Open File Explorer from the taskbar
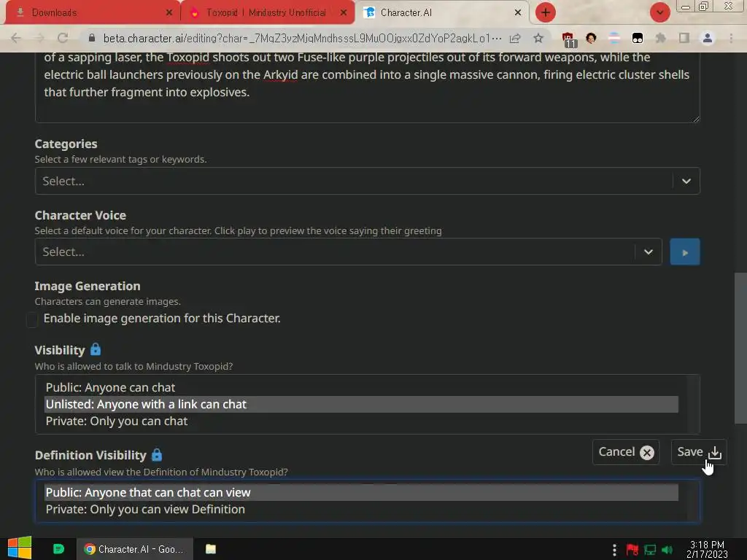 [211, 549]
